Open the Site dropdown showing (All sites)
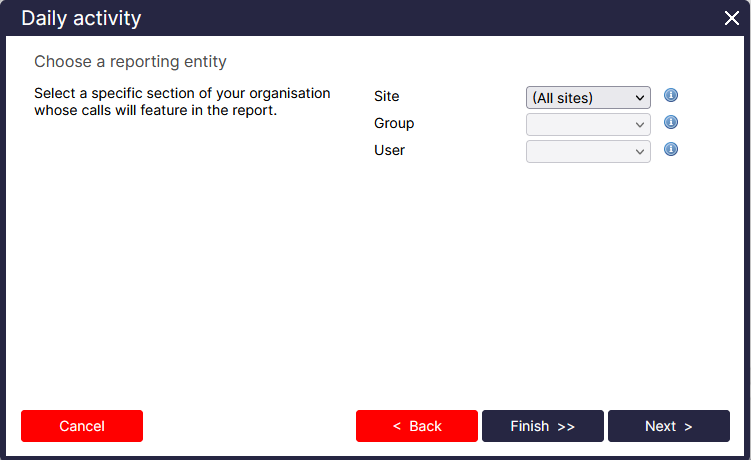The height and width of the screenshot is (460, 751). coord(588,97)
